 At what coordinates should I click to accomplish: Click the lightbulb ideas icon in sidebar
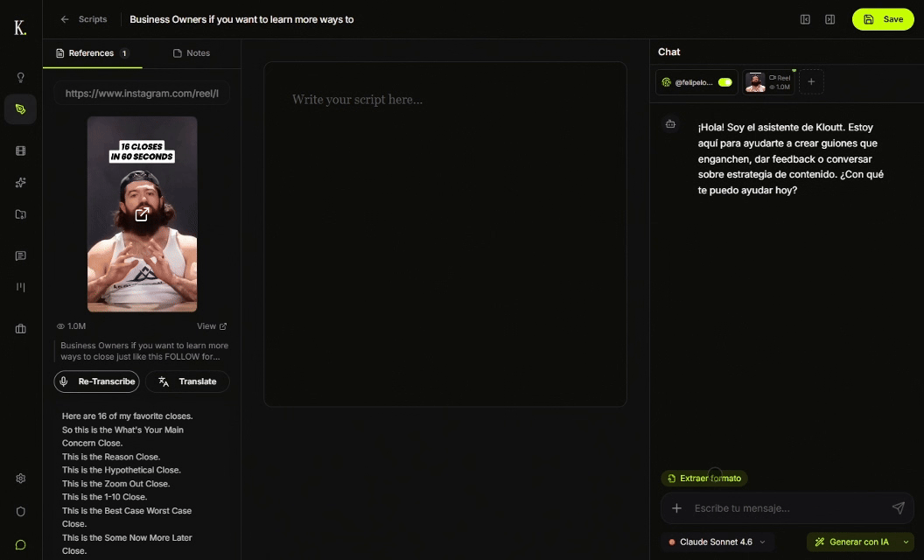tap(21, 77)
